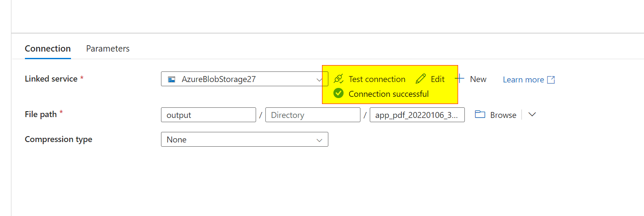
Task: Click the Directory input field
Action: coord(313,115)
